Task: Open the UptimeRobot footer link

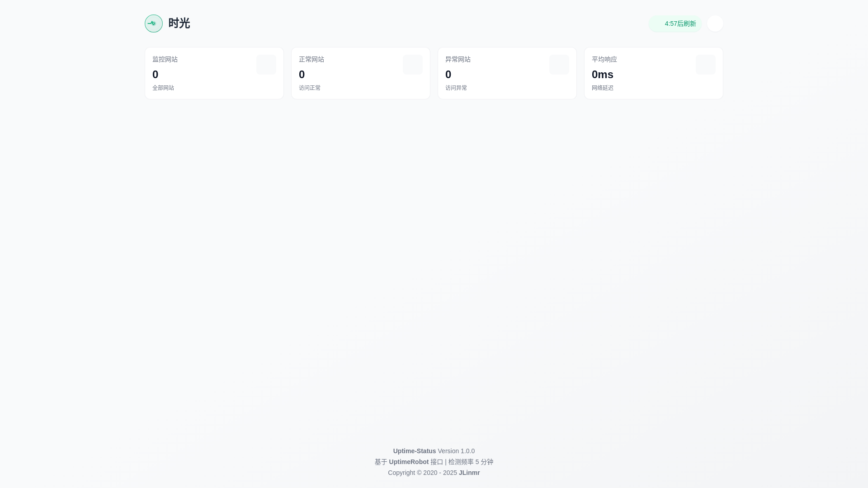Action: point(409,462)
